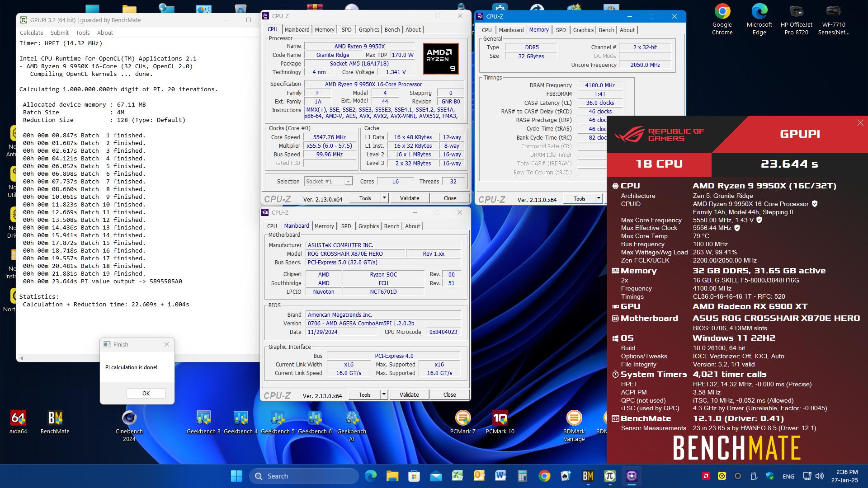Click Close button in Mainboard CPU-Z window
Image resolution: width=868 pixels, height=488 pixels.
pos(449,394)
